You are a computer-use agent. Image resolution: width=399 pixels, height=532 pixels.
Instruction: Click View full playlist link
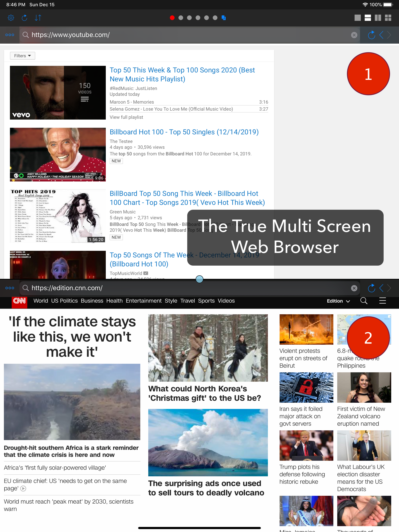pos(126,117)
